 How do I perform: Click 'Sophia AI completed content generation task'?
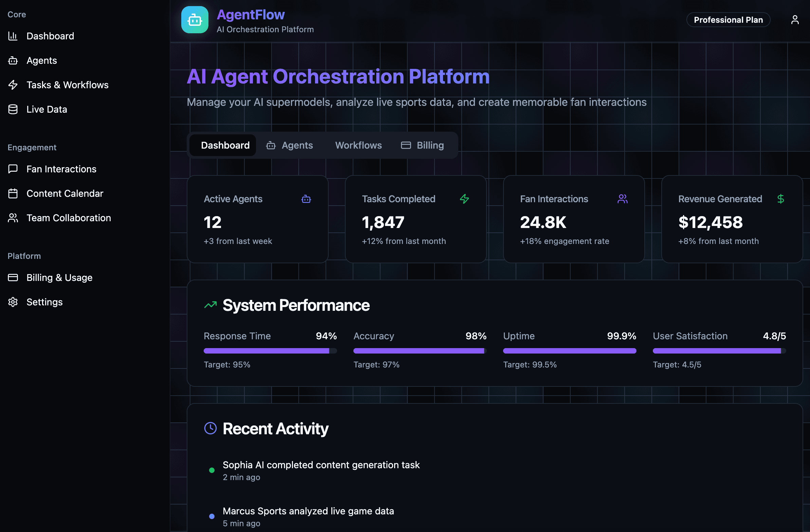pos(321,465)
